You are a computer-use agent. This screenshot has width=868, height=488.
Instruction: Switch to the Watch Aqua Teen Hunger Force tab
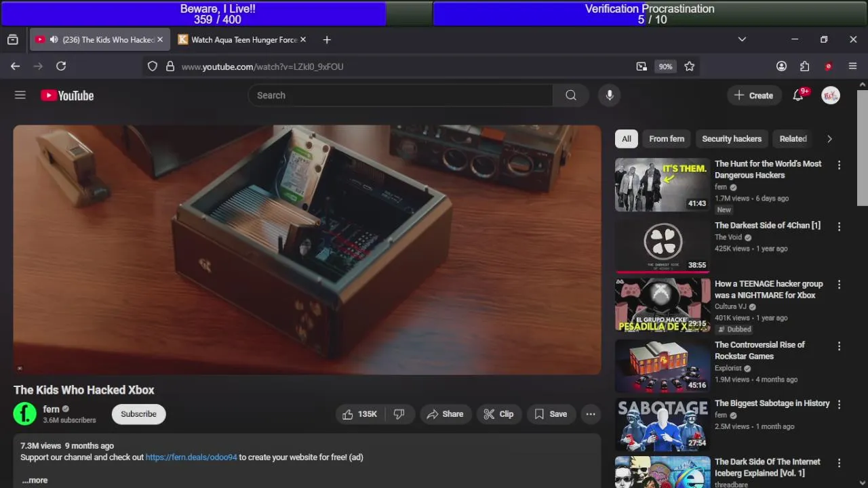242,40
